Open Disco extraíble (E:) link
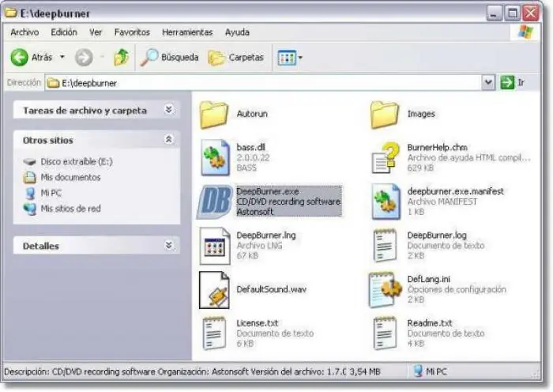The image size is (553, 392). tap(77, 161)
